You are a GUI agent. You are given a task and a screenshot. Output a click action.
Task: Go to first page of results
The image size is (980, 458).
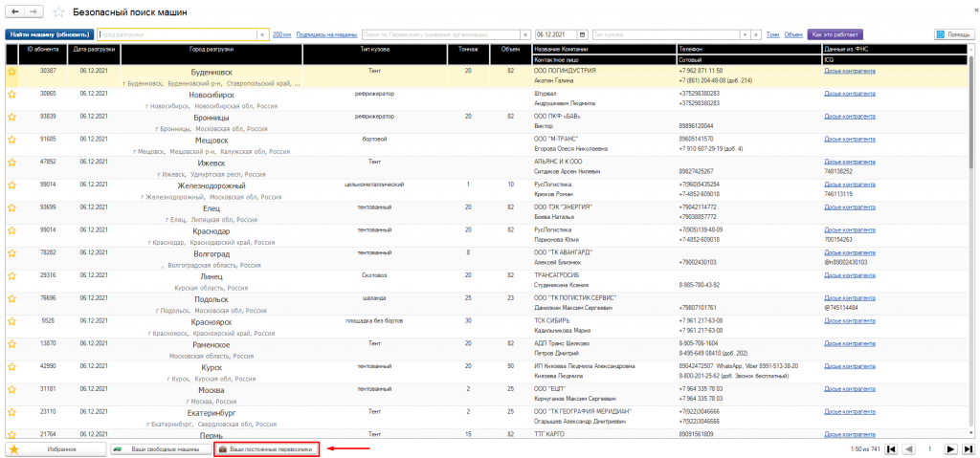(892, 448)
